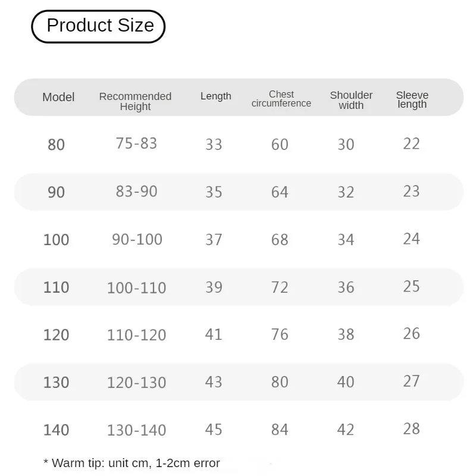This screenshot has width=476, height=476.
Task: Select shoulder width value 36
Action: [346, 287]
